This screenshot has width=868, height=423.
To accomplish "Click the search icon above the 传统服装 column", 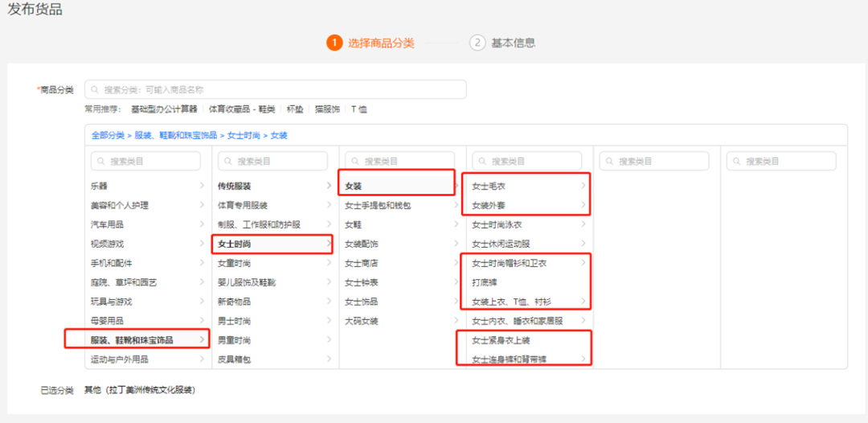I will coord(228,161).
